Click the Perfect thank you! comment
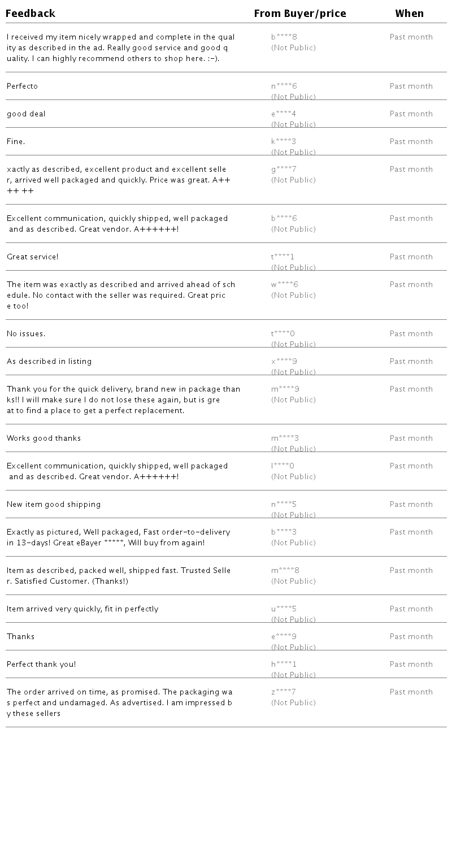 coord(41,665)
